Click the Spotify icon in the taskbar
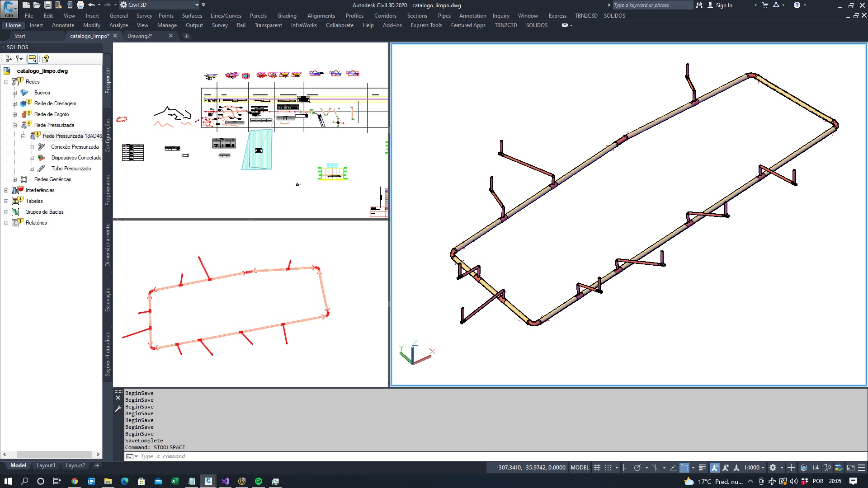The width and height of the screenshot is (868, 488). coord(259,481)
